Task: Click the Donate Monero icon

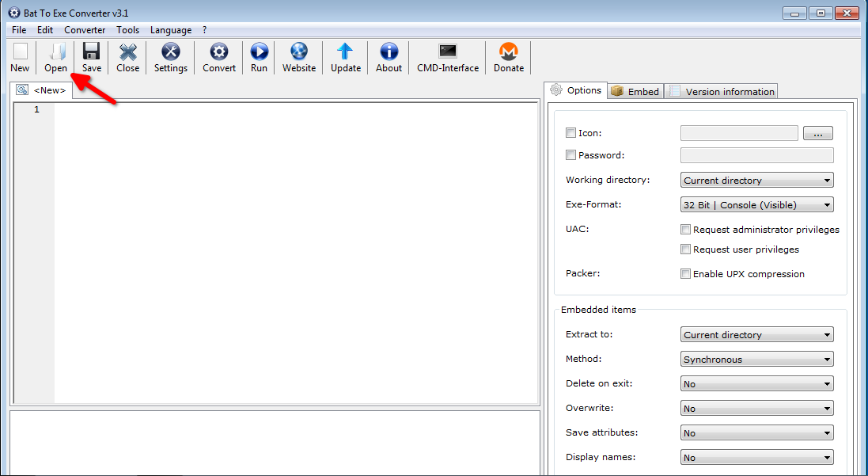Action: tap(509, 58)
